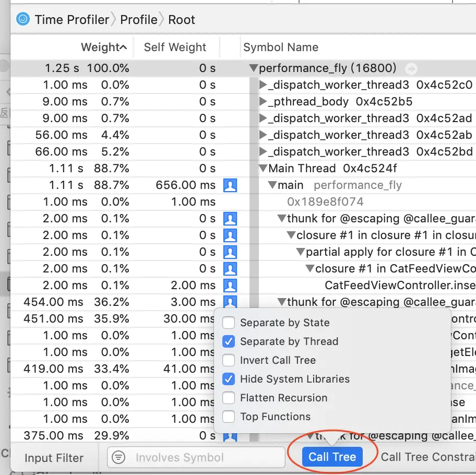476x475 pixels.
Task: Enable Invert Call Tree checkbox
Action: coord(229,360)
